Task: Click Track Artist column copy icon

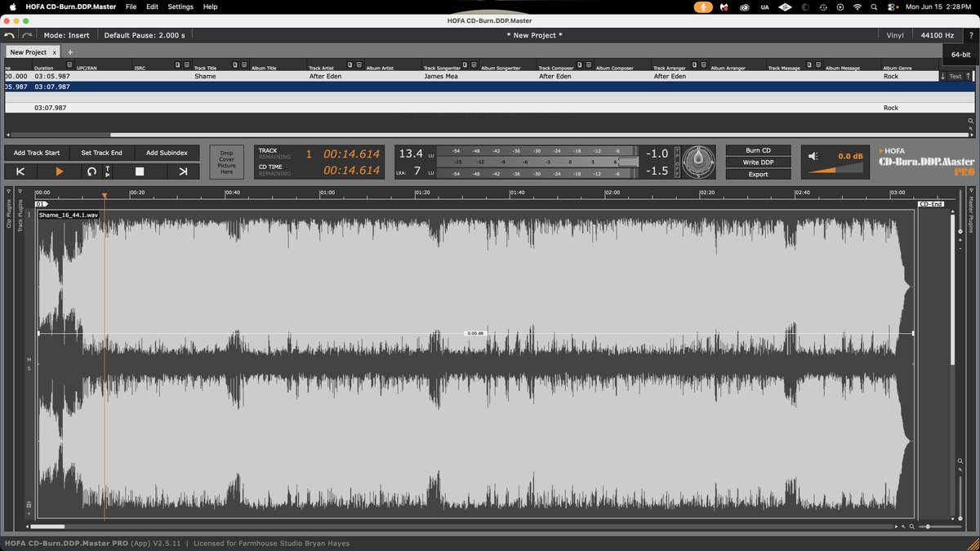Action: (x=350, y=64)
